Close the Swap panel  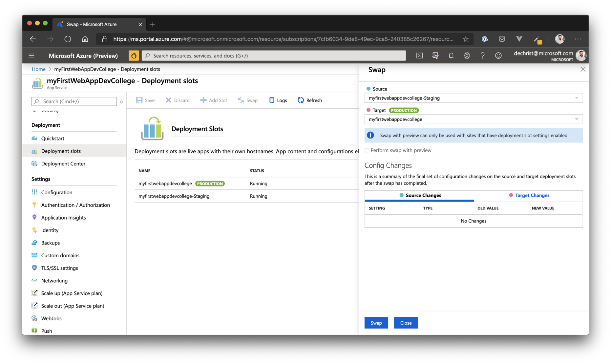(582, 69)
